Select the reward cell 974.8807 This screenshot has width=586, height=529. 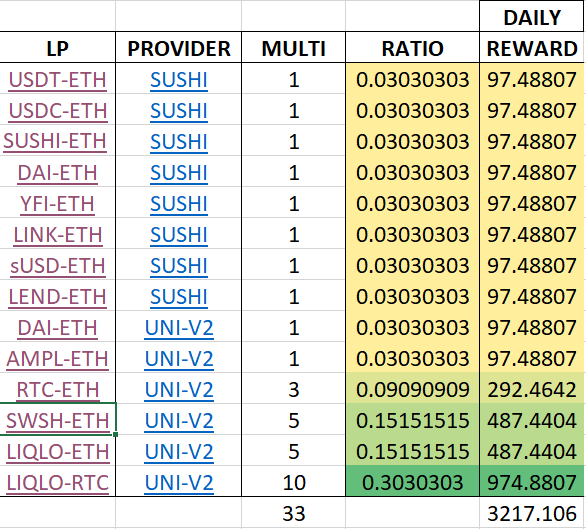pos(532,481)
